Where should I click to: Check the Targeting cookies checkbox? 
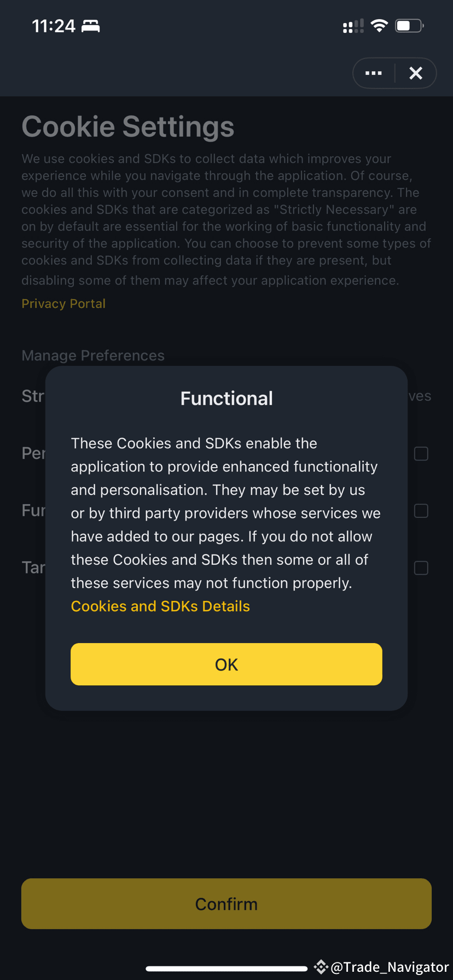tap(421, 568)
